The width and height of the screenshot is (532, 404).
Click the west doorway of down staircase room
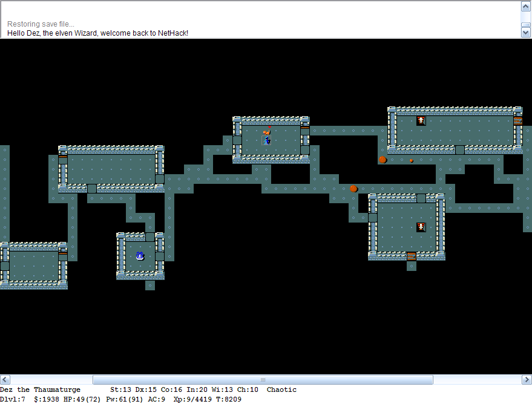(373, 218)
